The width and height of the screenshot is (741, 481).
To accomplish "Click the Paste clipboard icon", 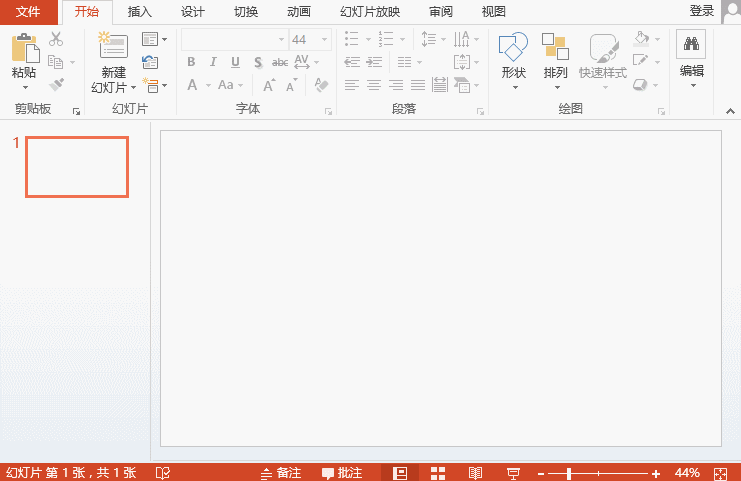I will [x=24, y=49].
